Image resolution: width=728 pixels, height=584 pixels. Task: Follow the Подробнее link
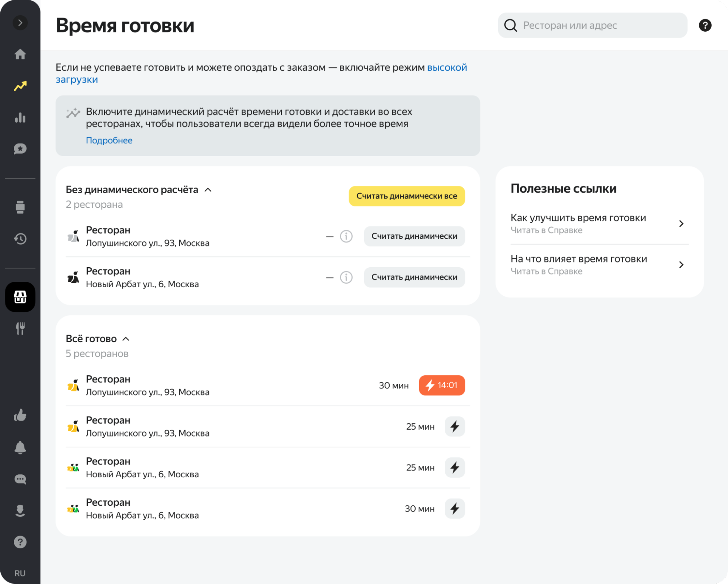click(x=109, y=141)
